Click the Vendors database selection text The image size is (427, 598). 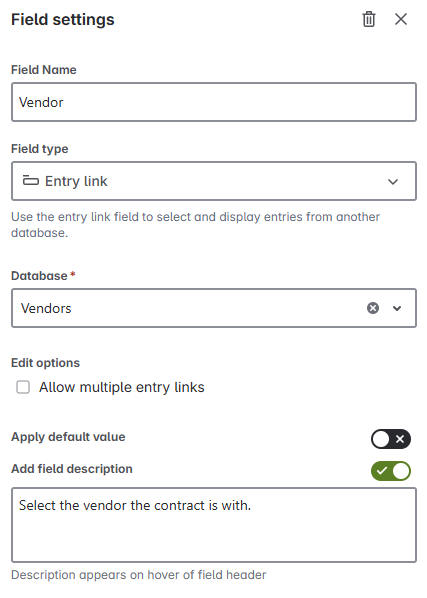click(46, 308)
